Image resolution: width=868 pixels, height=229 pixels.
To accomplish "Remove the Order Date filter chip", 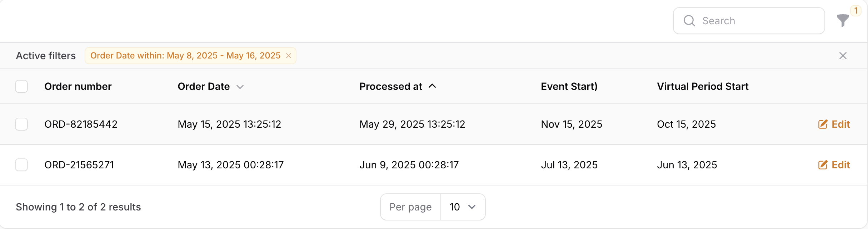I will (x=289, y=56).
